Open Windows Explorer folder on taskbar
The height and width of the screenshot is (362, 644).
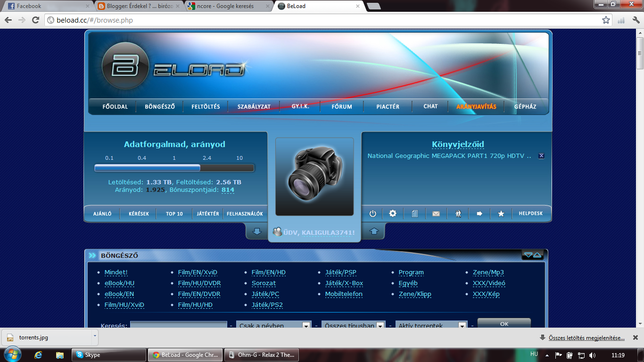click(x=59, y=355)
